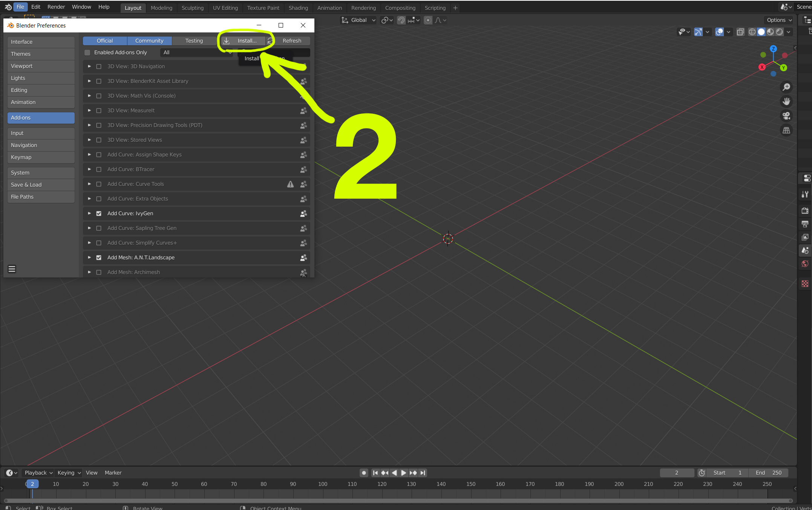Open the render properties tab icon
This screenshot has width=812, height=510.
coord(805,211)
